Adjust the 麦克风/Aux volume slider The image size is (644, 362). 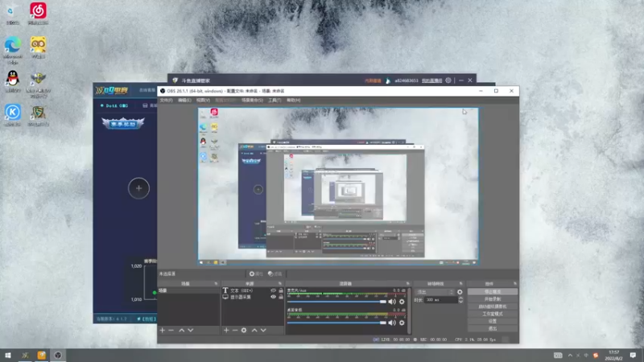tap(336, 302)
